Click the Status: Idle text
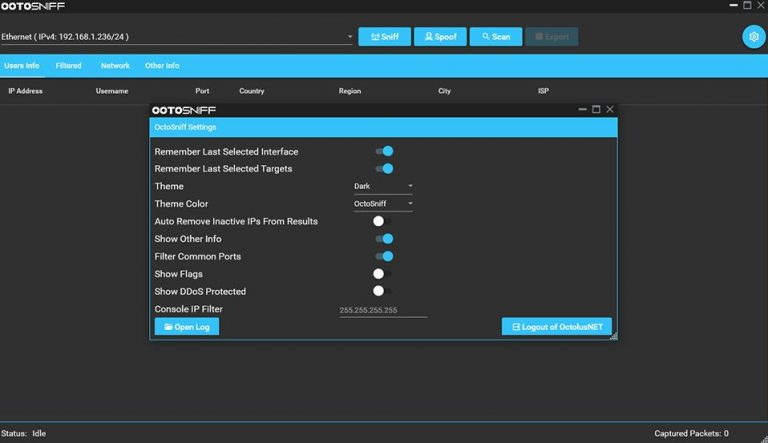The height and width of the screenshot is (443, 768). pyautogui.click(x=24, y=434)
